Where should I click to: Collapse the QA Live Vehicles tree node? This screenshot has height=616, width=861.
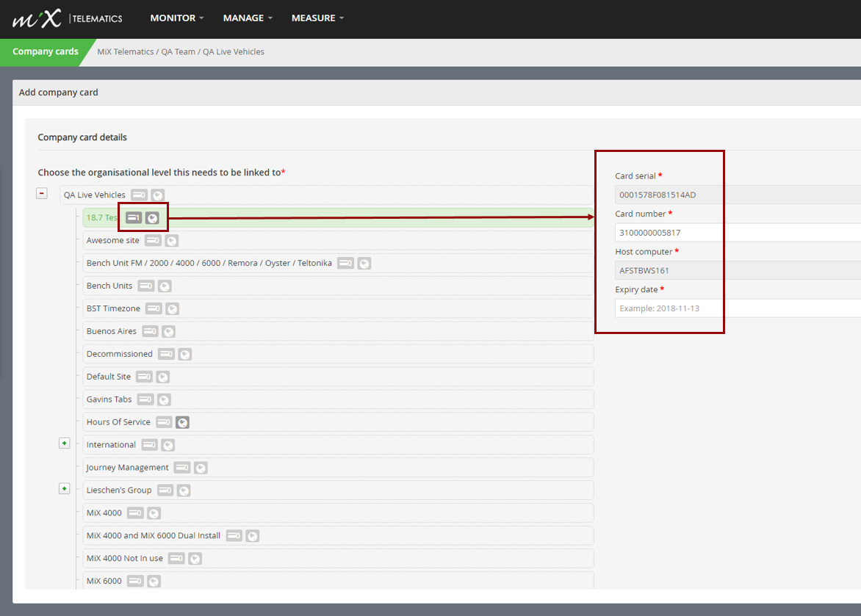pos(42,193)
